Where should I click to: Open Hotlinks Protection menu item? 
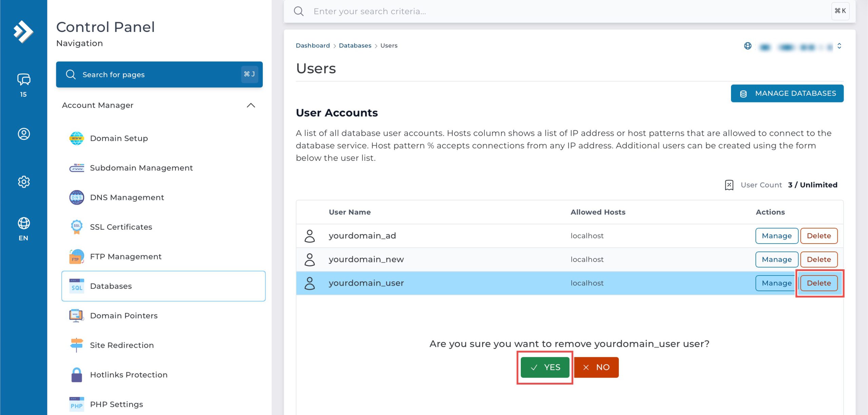[x=129, y=375]
